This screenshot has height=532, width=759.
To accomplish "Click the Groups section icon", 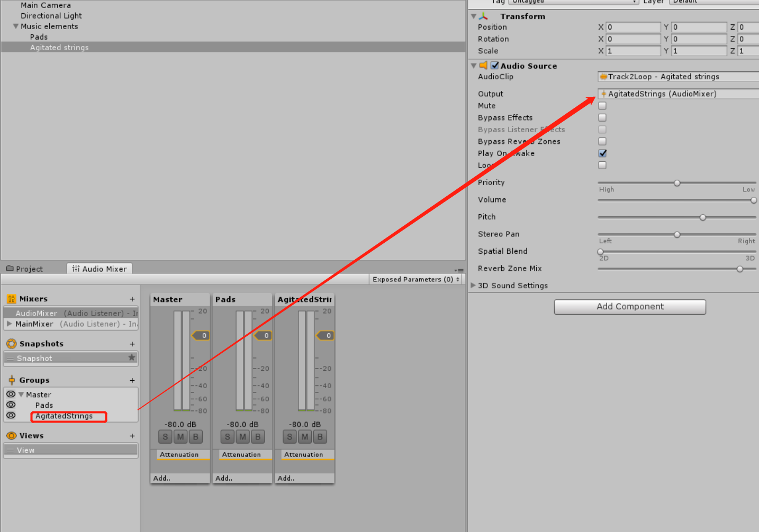I will pyautogui.click(x=12, y=380).
